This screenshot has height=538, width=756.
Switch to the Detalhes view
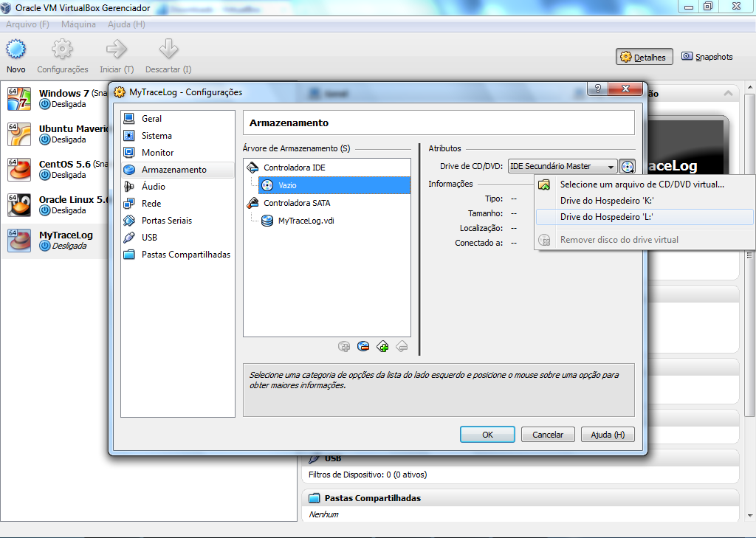click(x=644, y=56)
